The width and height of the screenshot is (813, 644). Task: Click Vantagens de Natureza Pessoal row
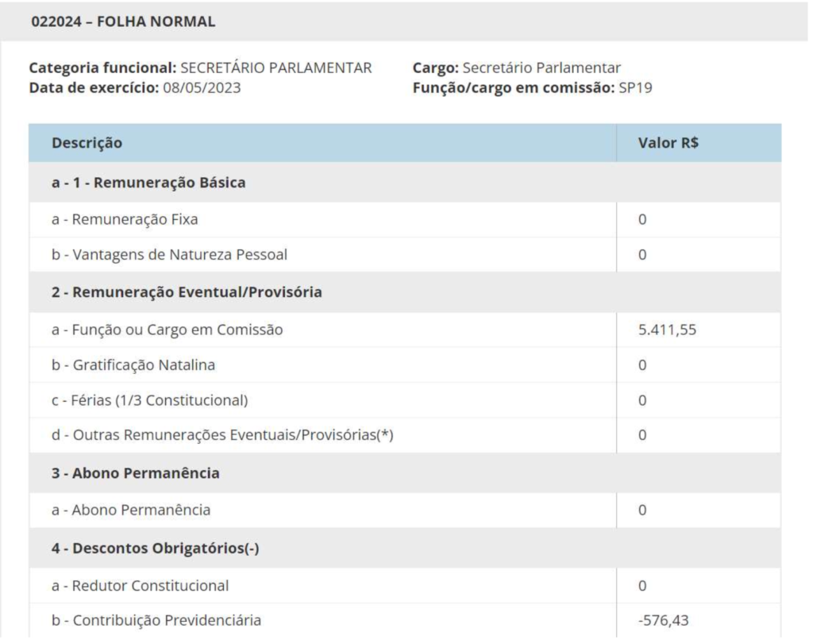click(x=169, y=255)
